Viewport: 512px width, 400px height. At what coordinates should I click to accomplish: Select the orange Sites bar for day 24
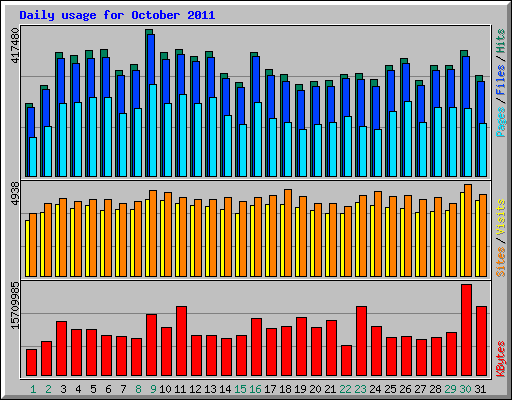[378, 234]
